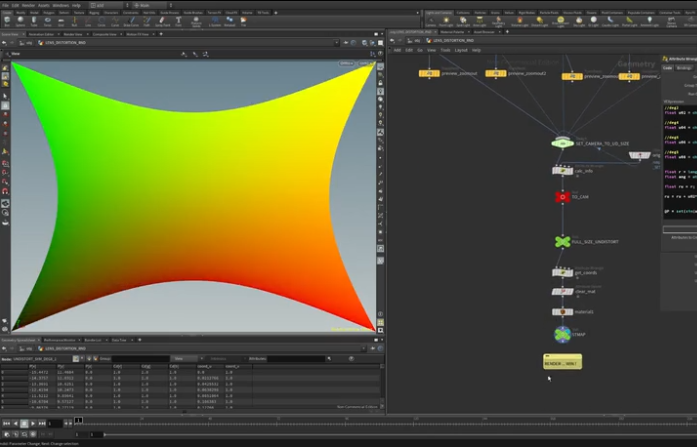Open network editor Tools menu
The width and height of the screenshot is (697, 447).
[x=445, y=50]
